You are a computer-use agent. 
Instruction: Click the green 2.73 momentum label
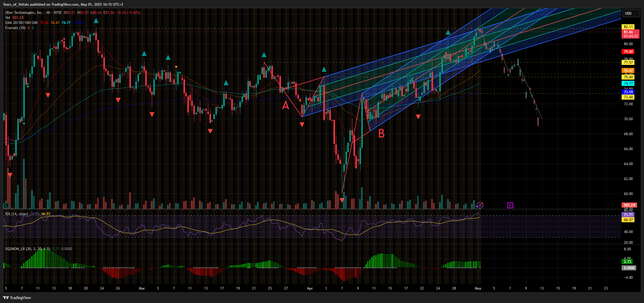pos(627,262)
